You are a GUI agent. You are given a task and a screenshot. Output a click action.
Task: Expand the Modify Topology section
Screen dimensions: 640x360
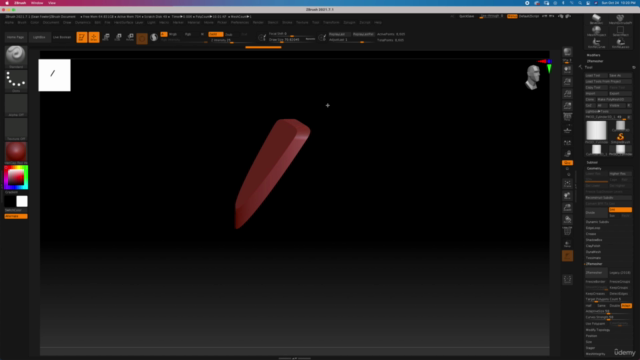(x=598, y=330)
